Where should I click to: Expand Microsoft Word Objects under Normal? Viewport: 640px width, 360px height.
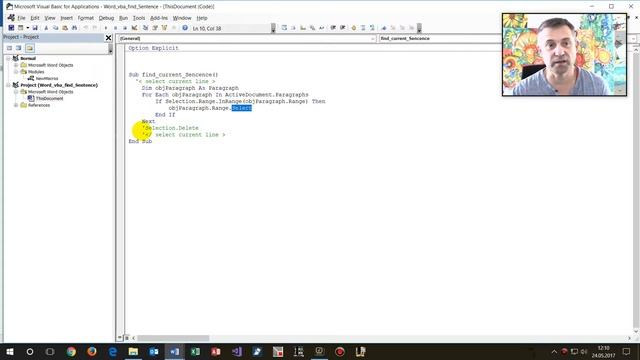tap(16, 65)
